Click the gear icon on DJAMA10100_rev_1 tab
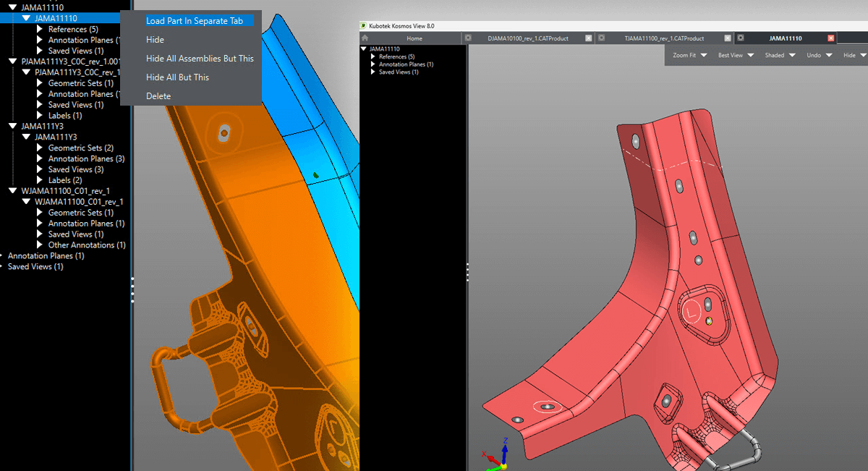Image resolution: width=868 pixels, height=471 pixels. point(467,38)
